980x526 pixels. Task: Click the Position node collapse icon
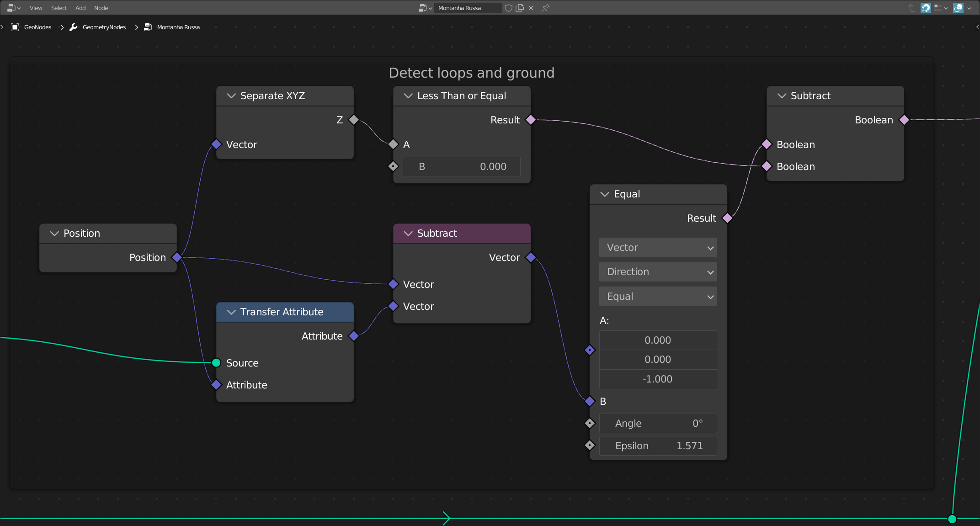(x=54, y=233)
